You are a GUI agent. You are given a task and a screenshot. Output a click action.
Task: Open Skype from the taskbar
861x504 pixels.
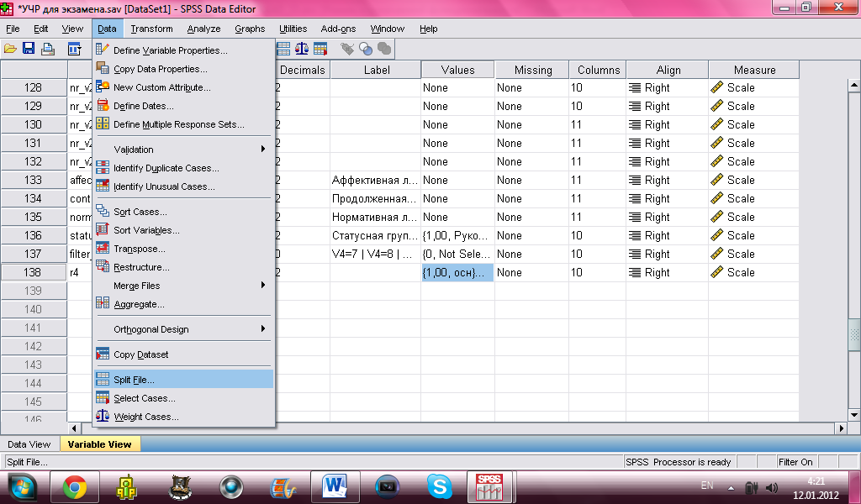point(439,486)
